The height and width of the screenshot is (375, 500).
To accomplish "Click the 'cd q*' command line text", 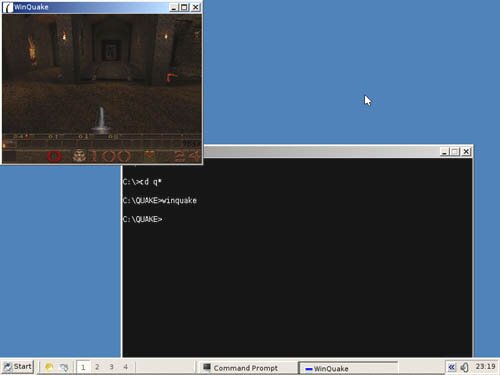I will tap(151, 182).
